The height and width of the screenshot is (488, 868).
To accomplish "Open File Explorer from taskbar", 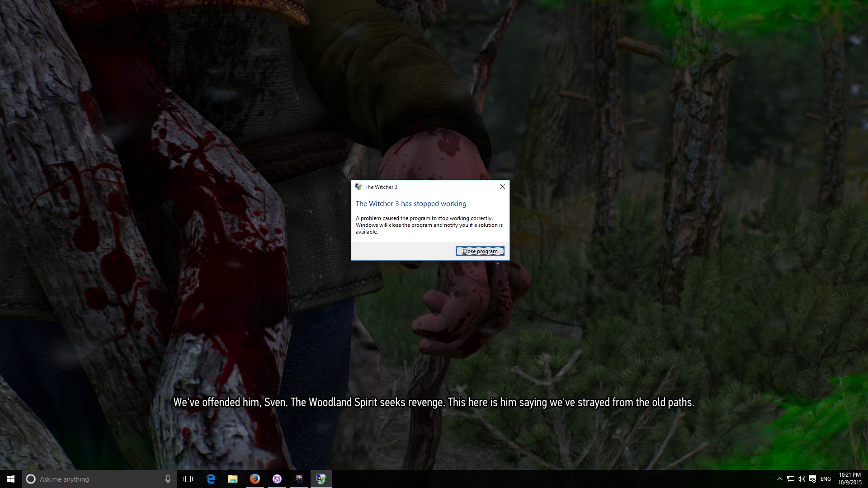I will (232, 479).
